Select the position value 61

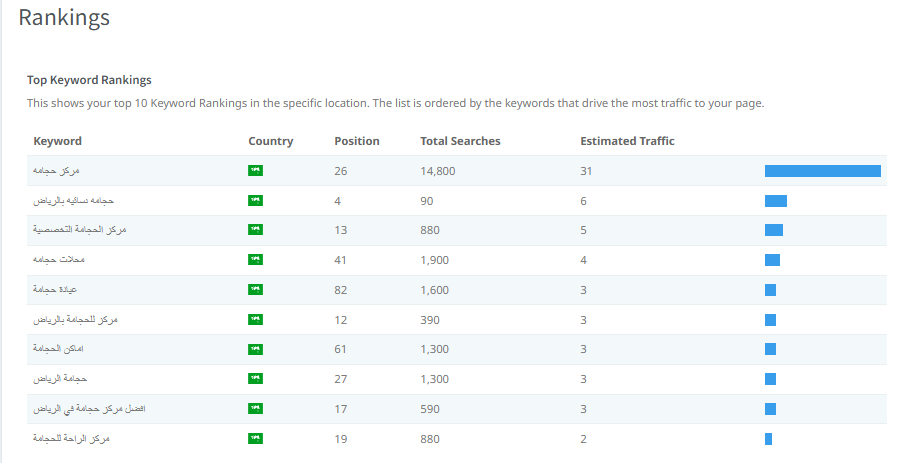pos(340,349)
